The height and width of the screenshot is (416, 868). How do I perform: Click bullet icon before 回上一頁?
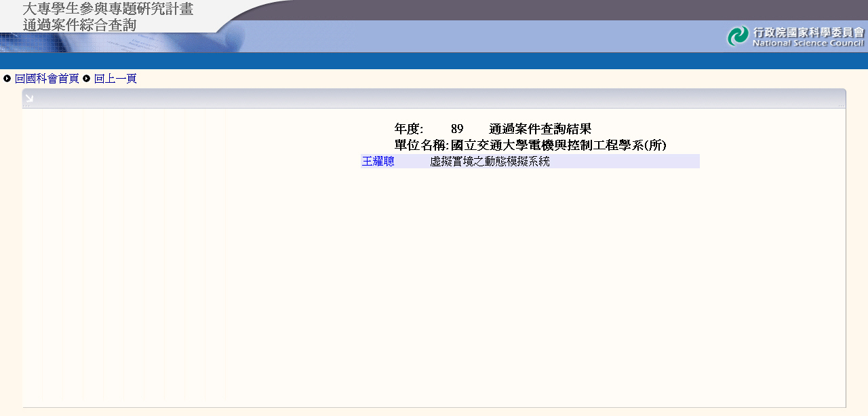(x=87, y=79)
